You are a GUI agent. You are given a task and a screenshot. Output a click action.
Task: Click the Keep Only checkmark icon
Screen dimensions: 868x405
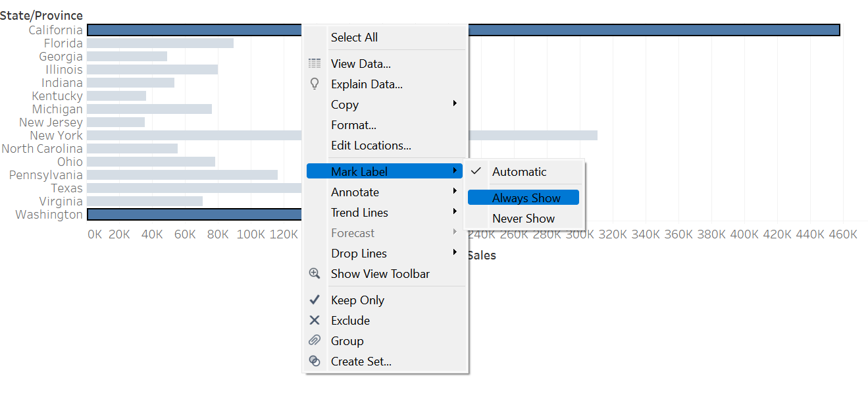(315, 300)
